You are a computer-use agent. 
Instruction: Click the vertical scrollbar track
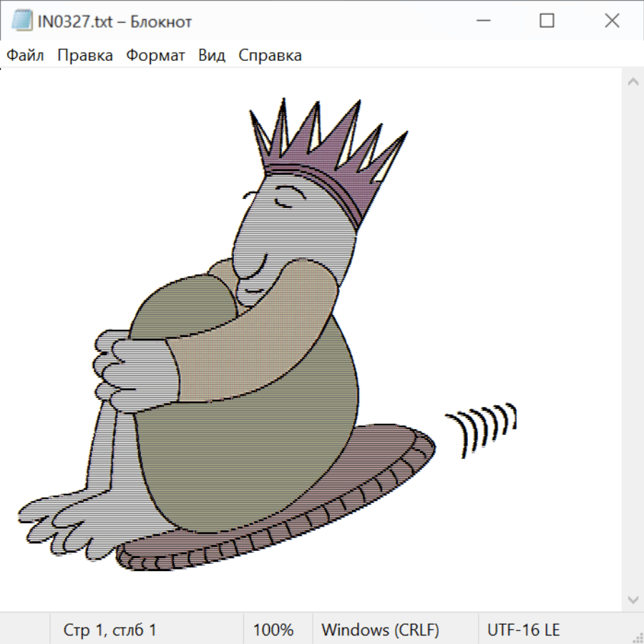tap(633, 340)
